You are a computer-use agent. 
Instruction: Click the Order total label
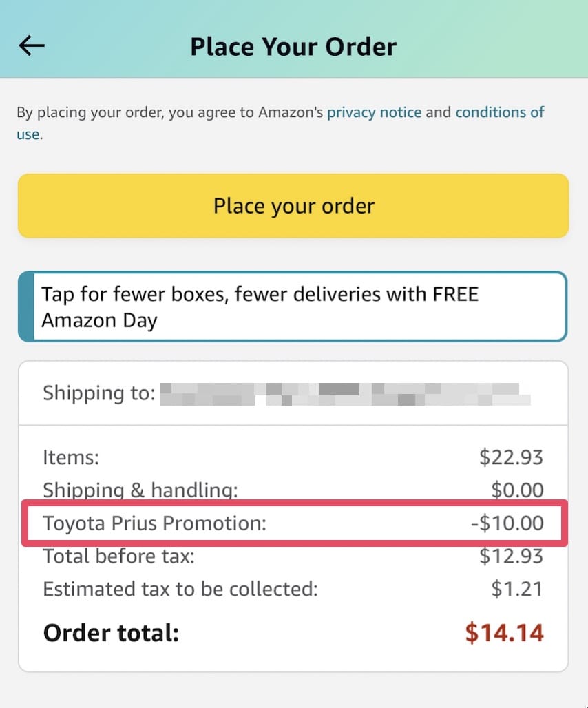[111, 632]
